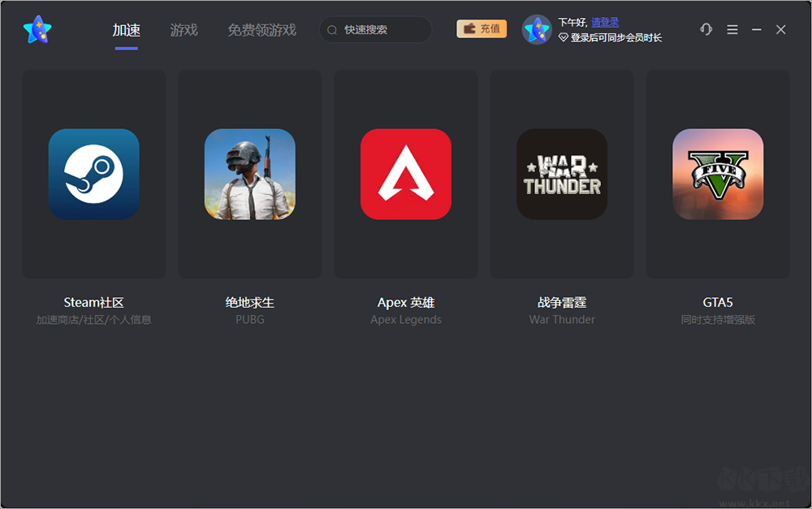Click the 登录后可同步会员时长 text

pyautogui.click(x=615, y=38)
